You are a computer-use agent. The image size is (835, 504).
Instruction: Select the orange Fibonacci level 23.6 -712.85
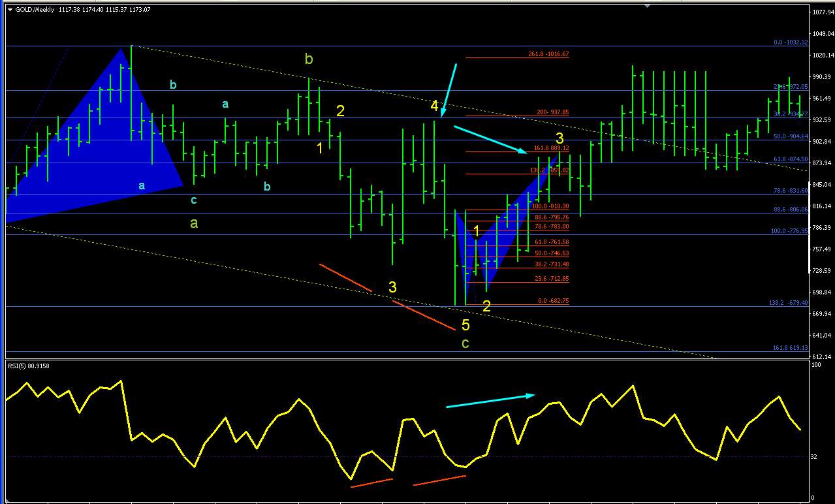pyautogui.click(x=552, y=279)
